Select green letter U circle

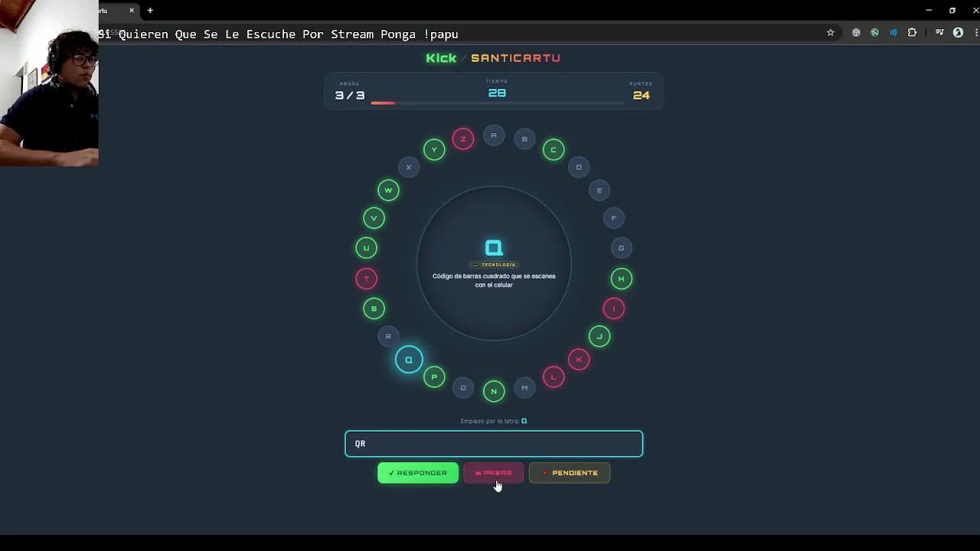coord(366,248)
